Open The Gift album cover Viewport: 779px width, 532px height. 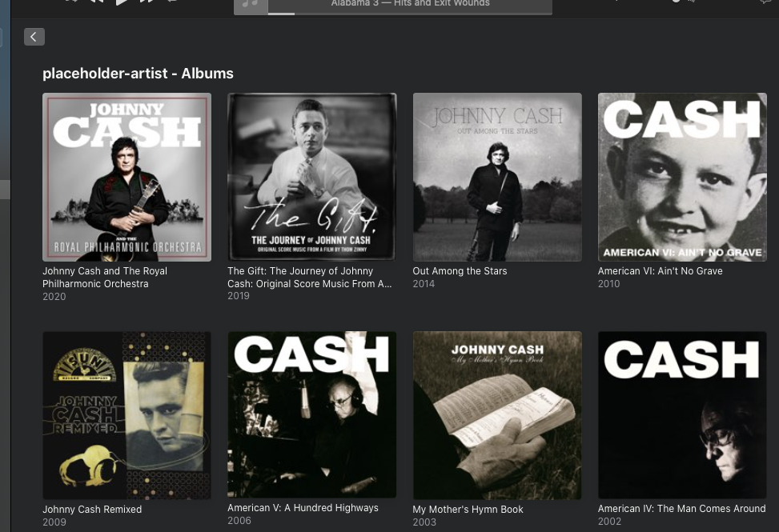click(x=312, y=177)
